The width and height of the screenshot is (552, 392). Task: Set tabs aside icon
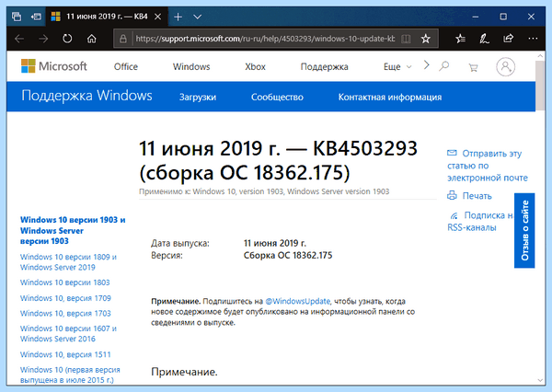tap(36, 17)
